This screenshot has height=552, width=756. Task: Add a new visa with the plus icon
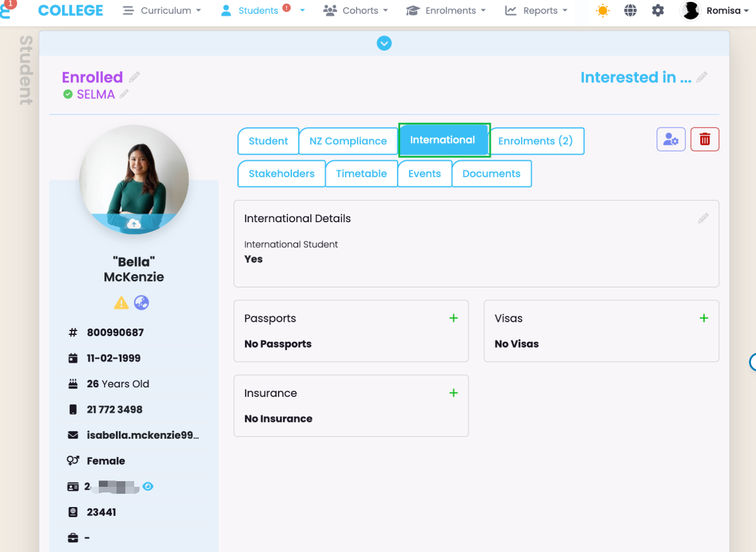coord(703,318)
